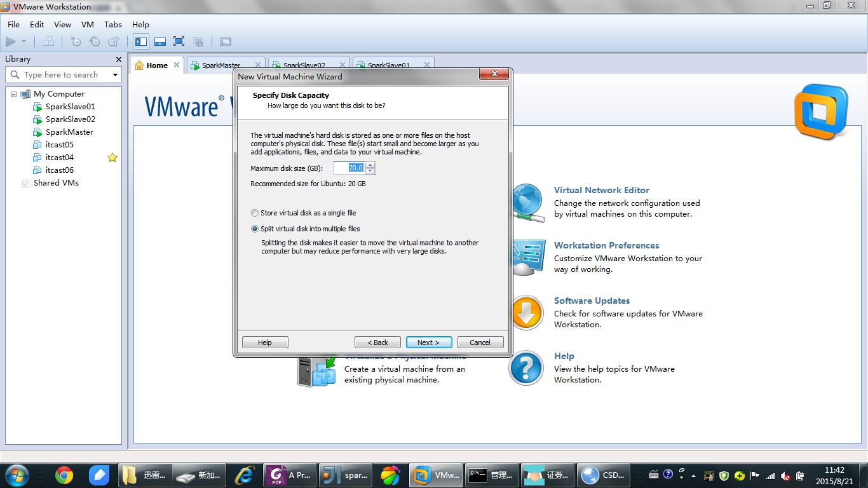This screenshot has width=868, height=488.
Task: Select itcast06 in the library
Action: (59, 170)
